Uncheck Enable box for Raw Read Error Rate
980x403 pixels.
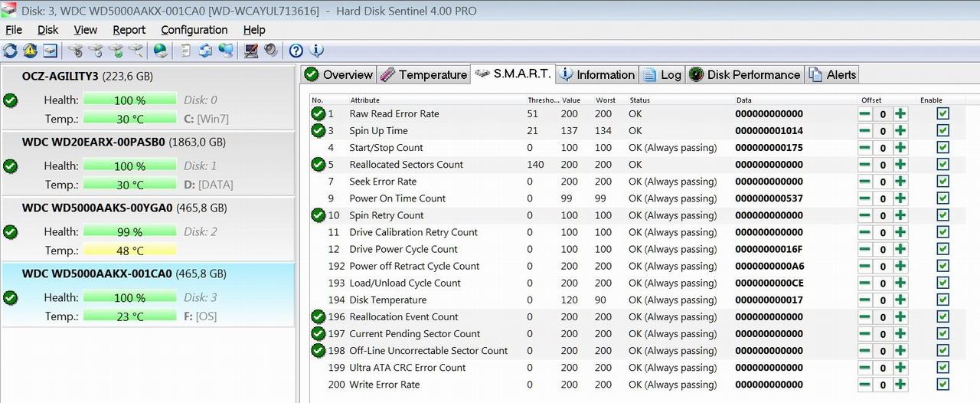(942, 113)
